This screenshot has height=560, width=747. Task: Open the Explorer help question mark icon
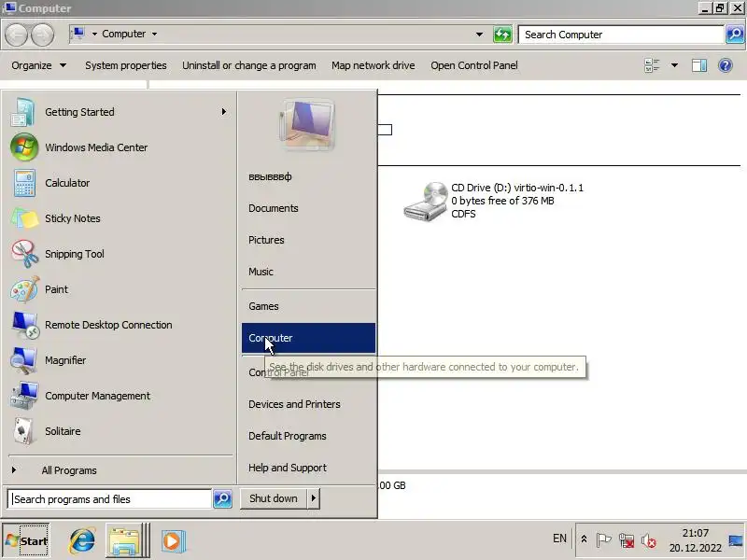[x=726, y=65]
